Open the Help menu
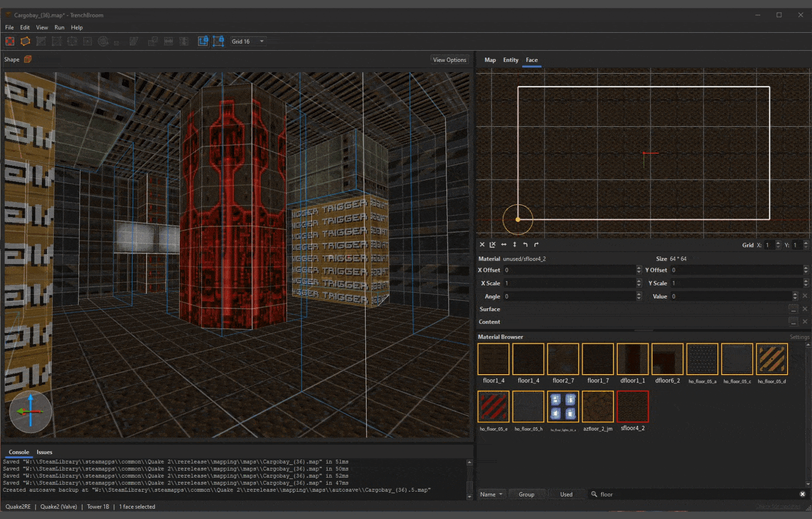This screenshot has height=519, width=812. pos(77,28)
